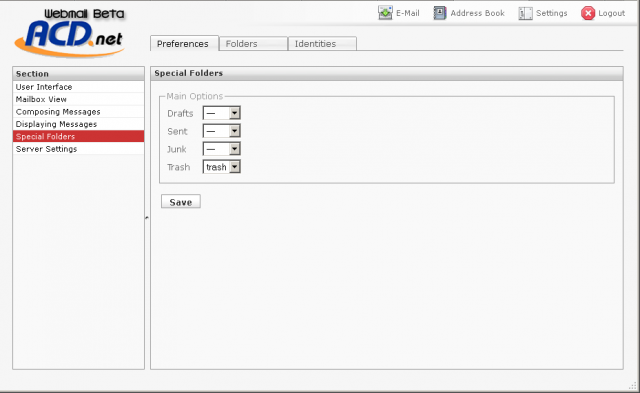This screenshot has width=640, height=393.
Task: Open the Trash folder dropdown
Action: click(222, 167)
